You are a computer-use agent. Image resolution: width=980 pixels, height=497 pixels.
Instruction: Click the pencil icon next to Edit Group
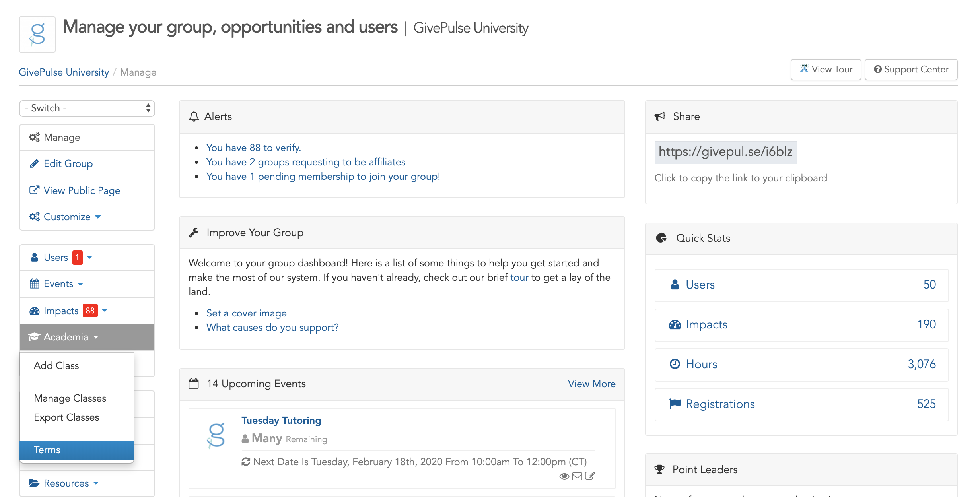point(35,163)
